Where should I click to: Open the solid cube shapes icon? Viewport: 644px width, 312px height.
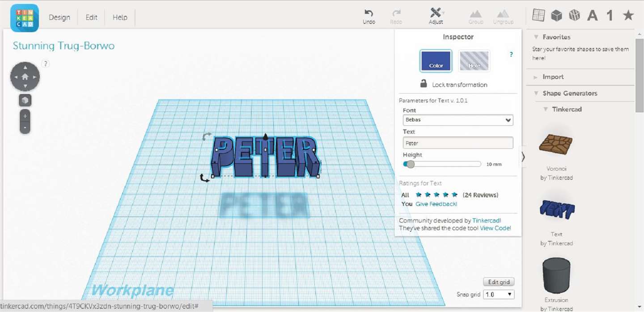click(x=556, y=16)
